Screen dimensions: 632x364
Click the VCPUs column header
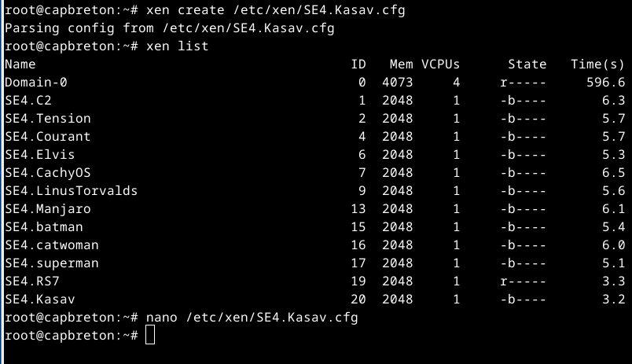pyautogui.click(x=440, y=64)
